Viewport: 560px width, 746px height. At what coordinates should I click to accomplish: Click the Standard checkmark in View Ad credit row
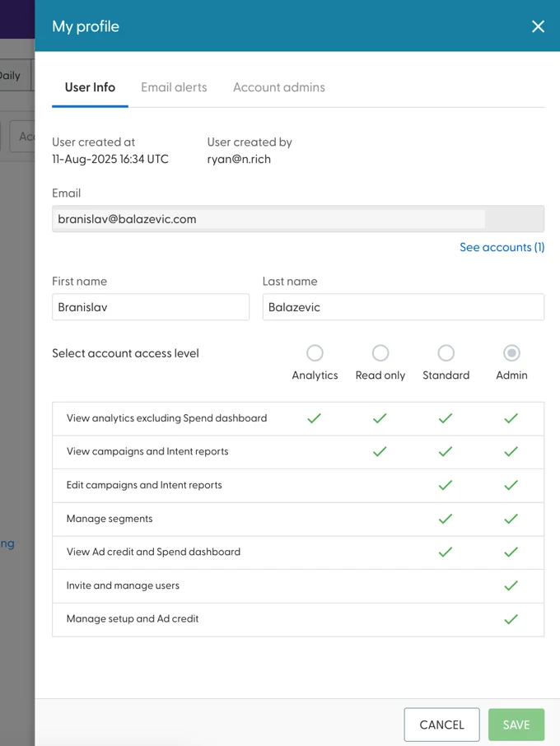pyautogui.click(x=446, y=552)
